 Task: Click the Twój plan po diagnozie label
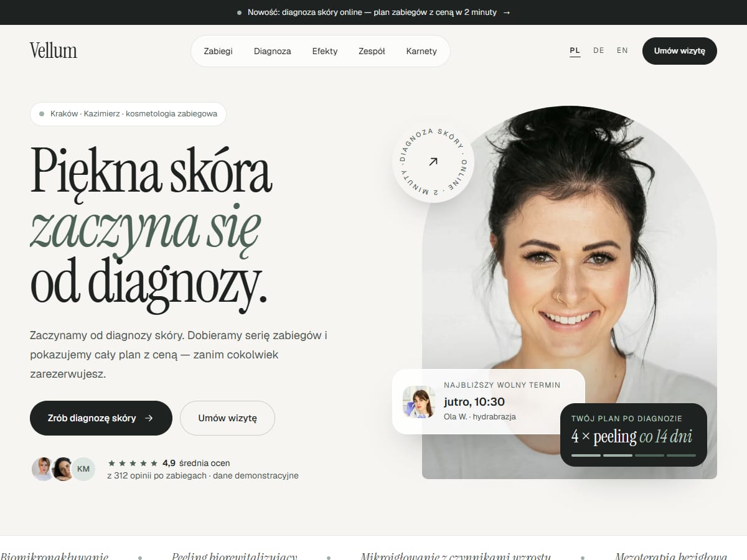(627, 419)
